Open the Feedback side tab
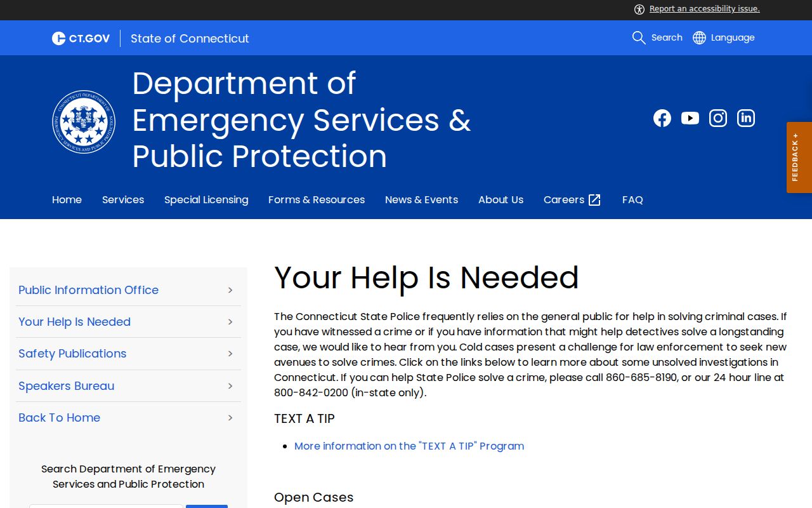The height and width of the screenshot is (508, 812). coord(799,157)
